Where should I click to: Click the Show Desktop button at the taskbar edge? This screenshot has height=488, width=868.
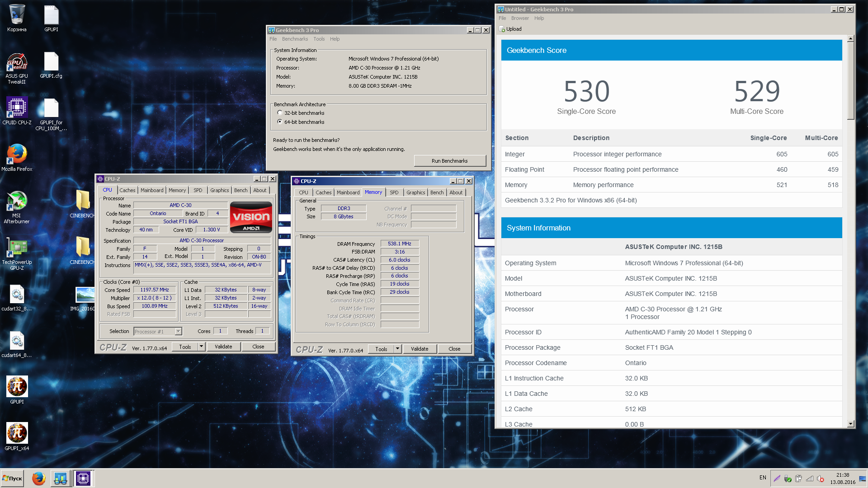(x=863, y=478)
